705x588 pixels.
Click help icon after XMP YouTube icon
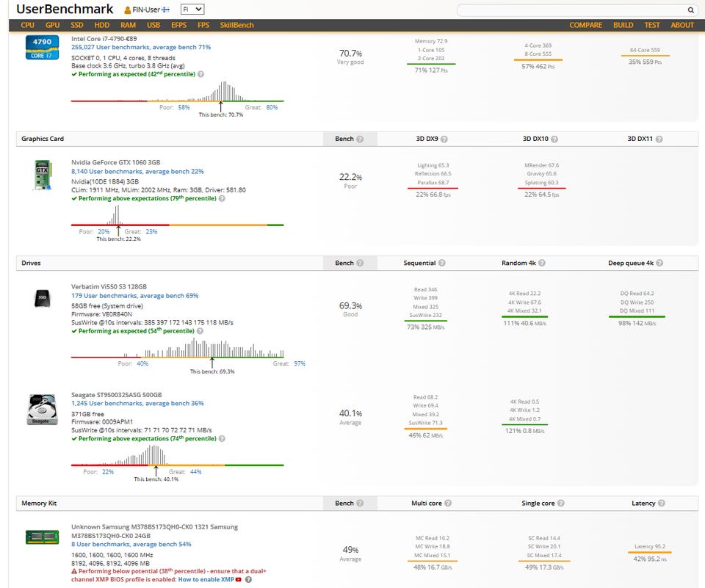(x=248, y=580)
